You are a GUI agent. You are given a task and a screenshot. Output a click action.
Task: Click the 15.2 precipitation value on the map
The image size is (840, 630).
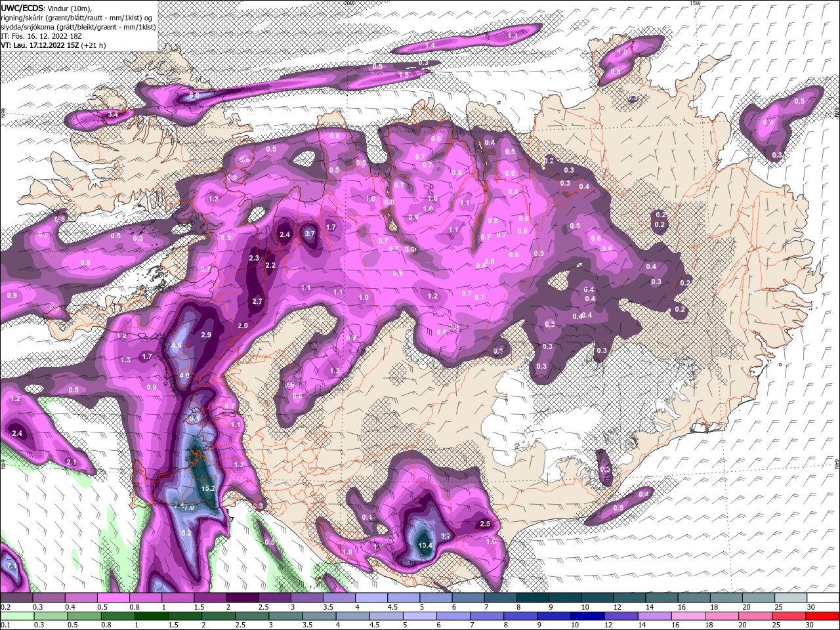point(209,488)
